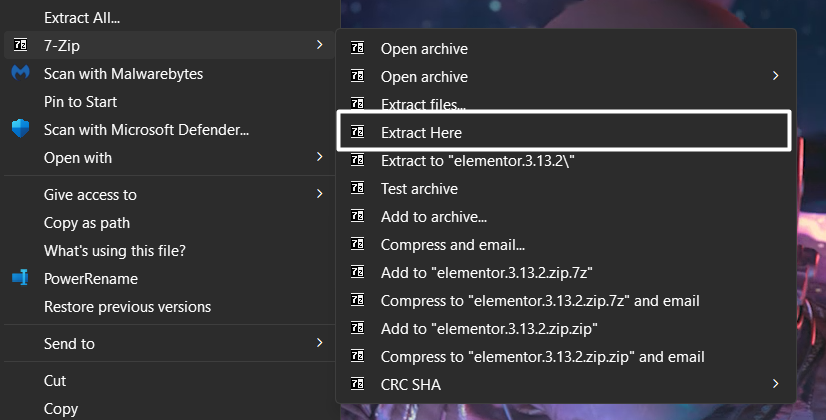Choose Restore previous versions

click(127, 306)
